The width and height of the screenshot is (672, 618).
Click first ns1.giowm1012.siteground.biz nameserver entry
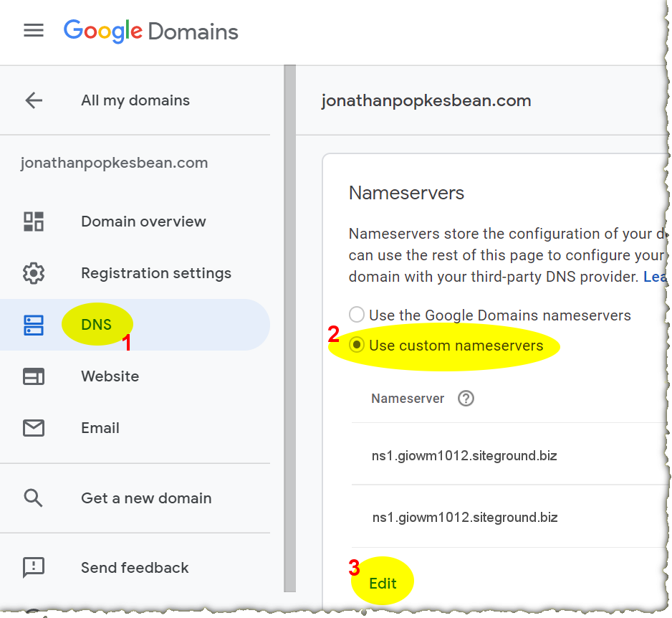[464, 455]
